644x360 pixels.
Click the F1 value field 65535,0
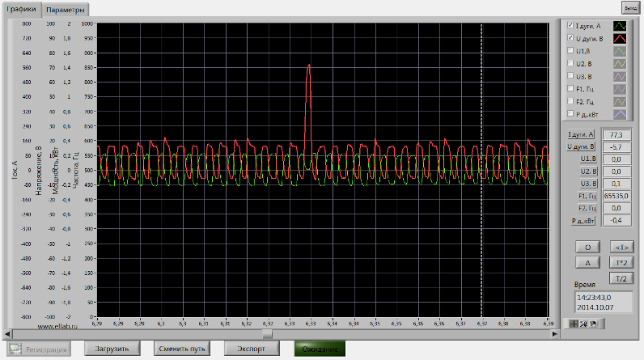pyautogui.click(x=616, y=197)
